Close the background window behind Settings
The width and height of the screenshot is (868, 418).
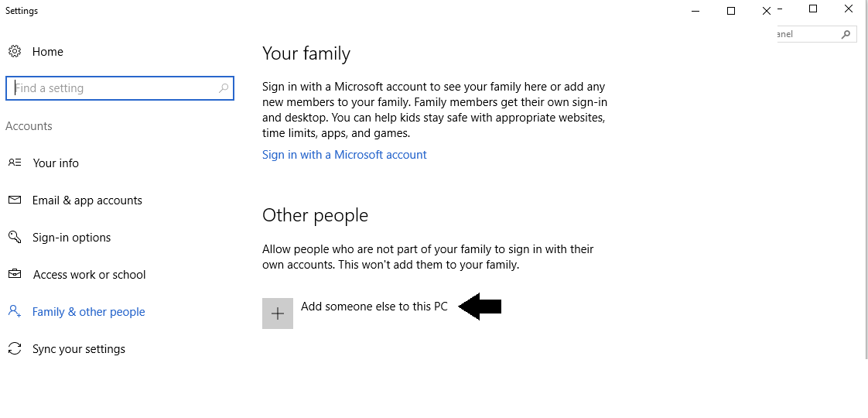click(x=849, y=9)
